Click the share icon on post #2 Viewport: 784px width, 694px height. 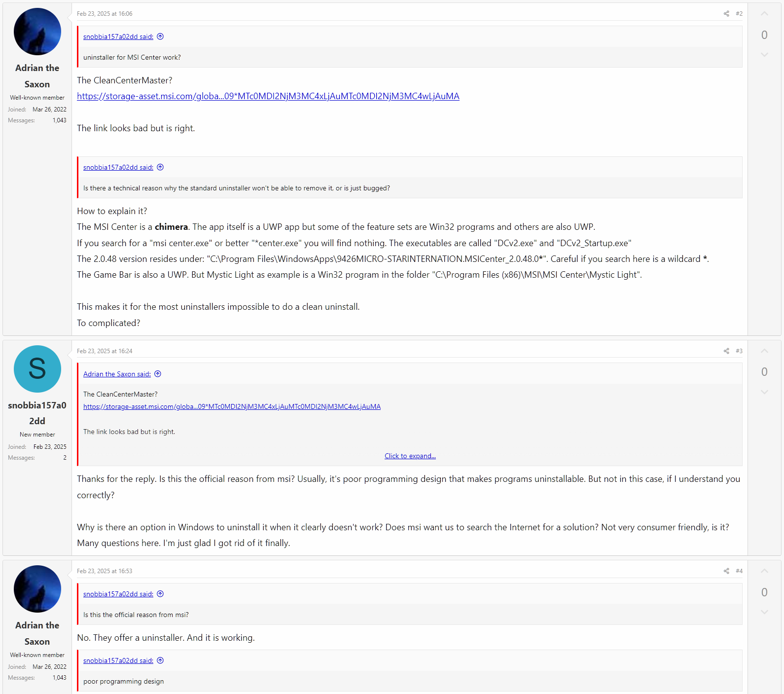(726, 14)
